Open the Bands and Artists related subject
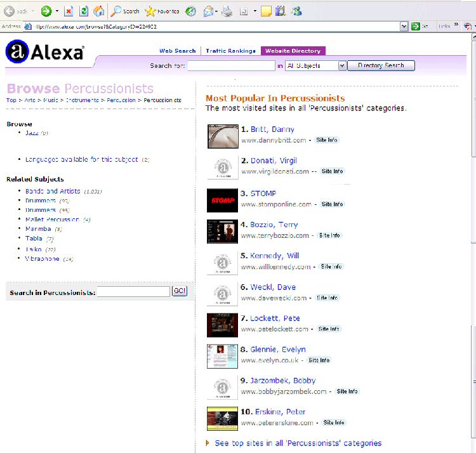Viewport: 476px width, 453px height. [x=53, y=191]
